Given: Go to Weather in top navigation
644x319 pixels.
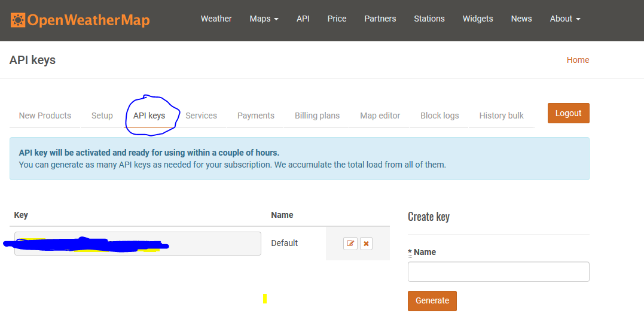Looking at the screenshot, I should (x=216, y=19).
